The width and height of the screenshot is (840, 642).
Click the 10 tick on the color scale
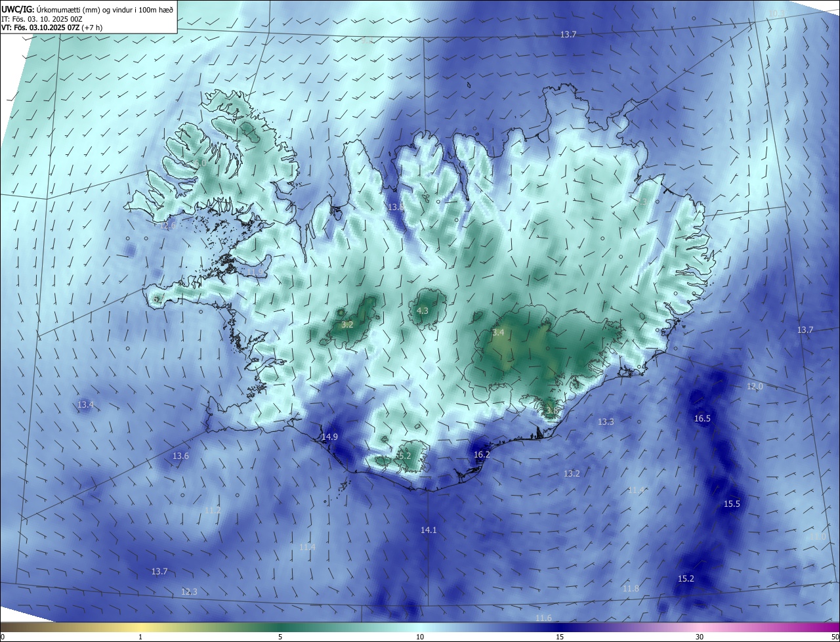point(420,637)
